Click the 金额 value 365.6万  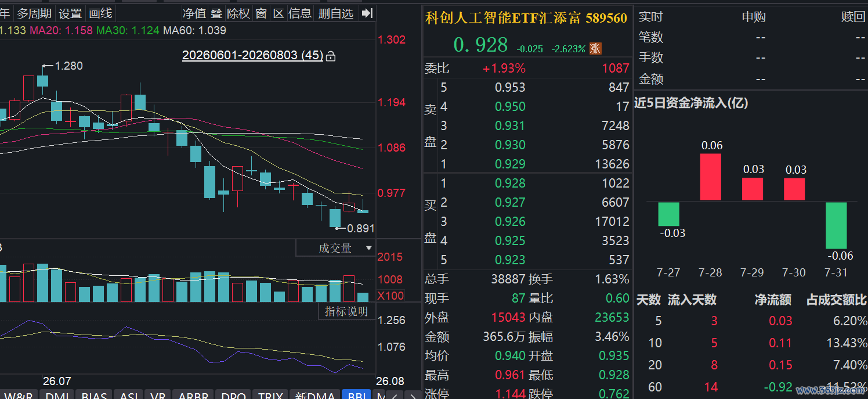tap(504, 337)
